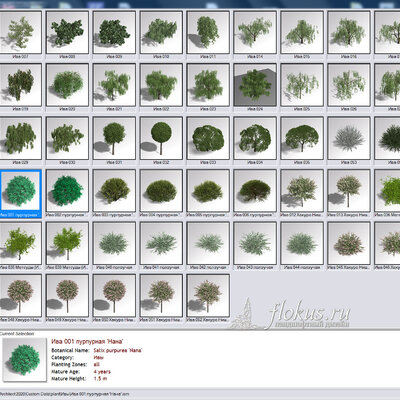400x400 pixels.
Task: Click Ива 024 thumbnail with gray background
Action: pos(255,85)
